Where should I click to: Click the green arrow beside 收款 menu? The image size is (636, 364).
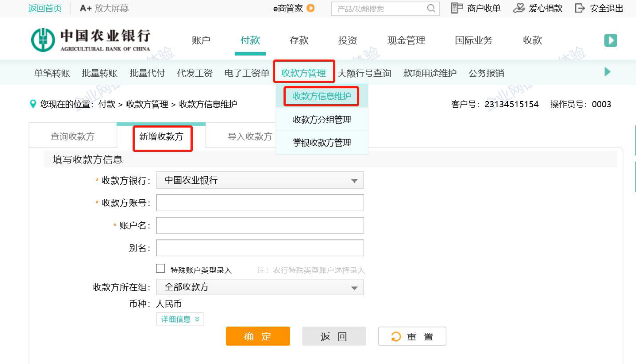coord(610,41)
